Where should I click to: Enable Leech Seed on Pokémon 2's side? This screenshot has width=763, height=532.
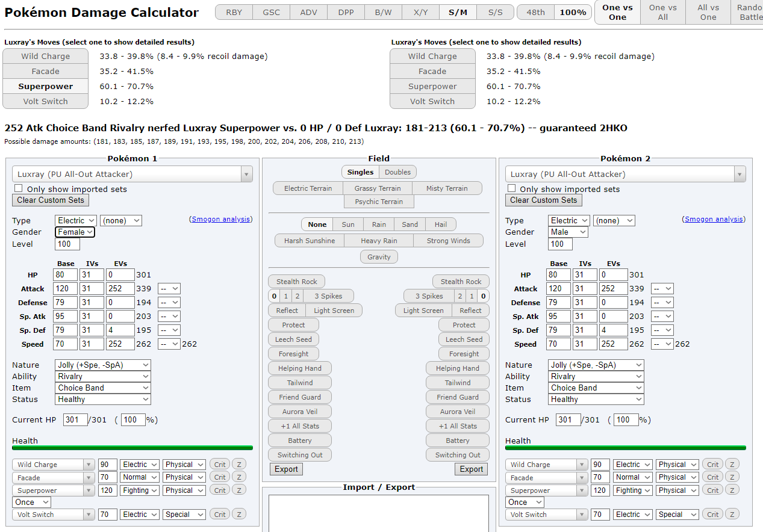[464, 339]
